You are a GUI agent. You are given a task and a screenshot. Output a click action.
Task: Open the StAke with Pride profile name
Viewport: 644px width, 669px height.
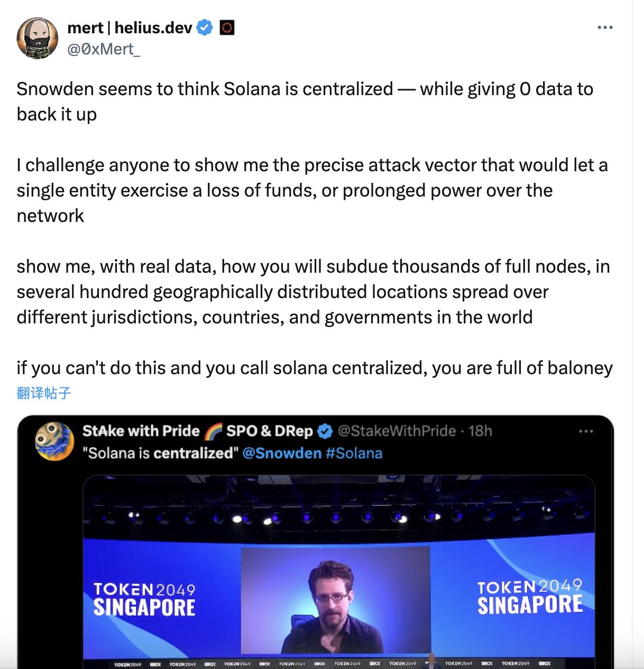[x=141, y=431]
